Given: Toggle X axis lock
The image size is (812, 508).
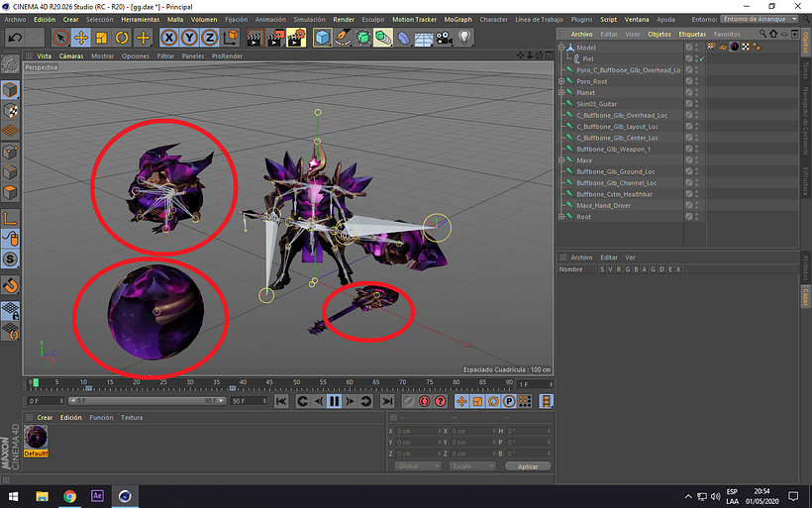Looking at the screenshot, I should pos(168,38).
